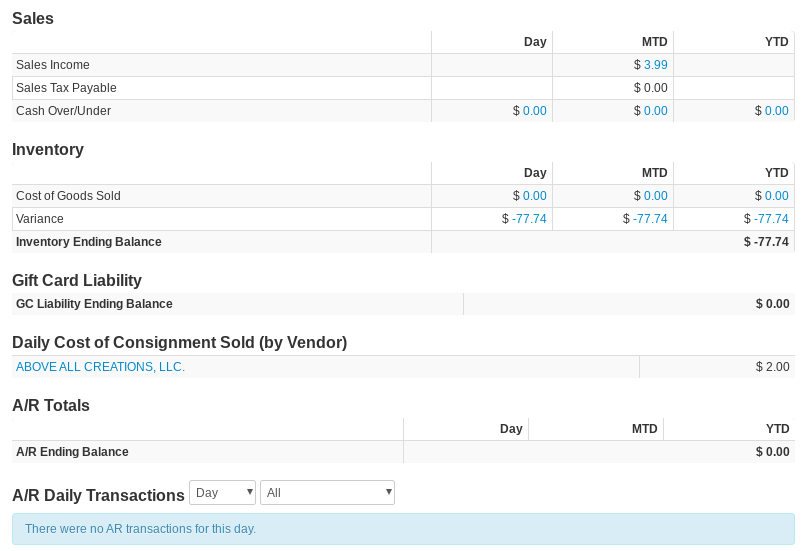Expand the A/R Daily Transactions Day dropdown
Screen dimensions: 802x551
pyautogui.click(x=222, y=493)
